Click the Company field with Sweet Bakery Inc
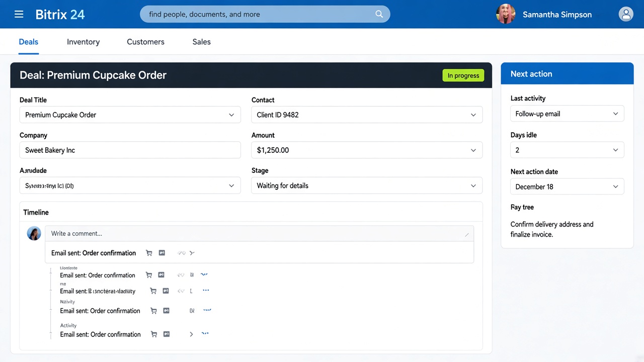 [x=130, y=150]
